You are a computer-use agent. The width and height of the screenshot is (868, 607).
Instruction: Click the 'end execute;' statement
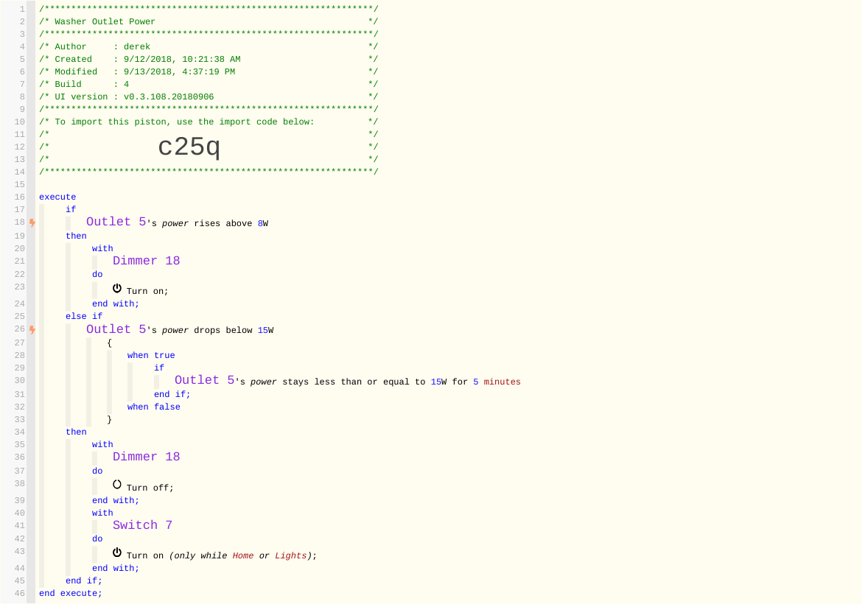point(70,594)
